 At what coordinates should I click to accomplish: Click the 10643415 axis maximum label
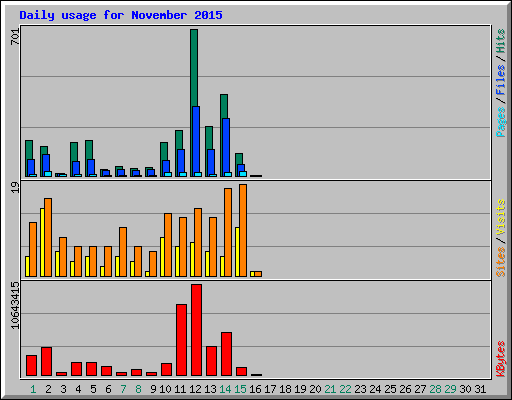[x=15, y=305]
